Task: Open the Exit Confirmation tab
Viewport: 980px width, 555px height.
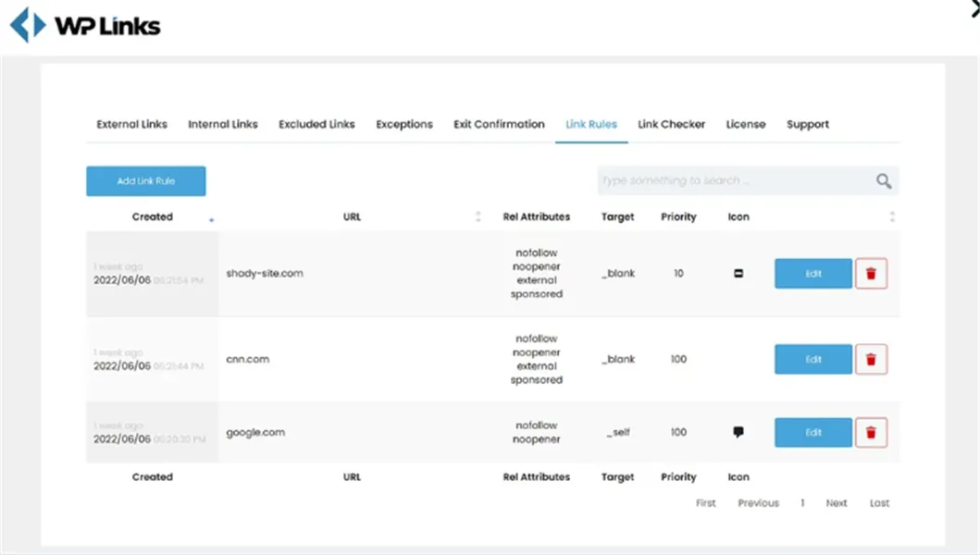Action: point(499,124)
